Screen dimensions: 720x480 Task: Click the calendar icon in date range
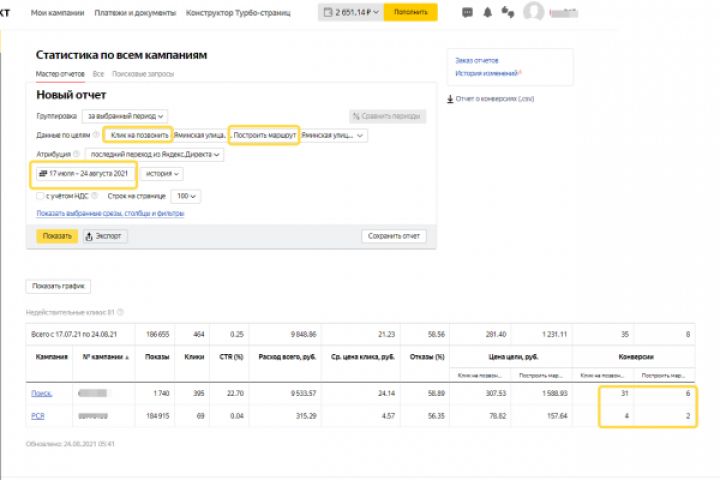43,174
